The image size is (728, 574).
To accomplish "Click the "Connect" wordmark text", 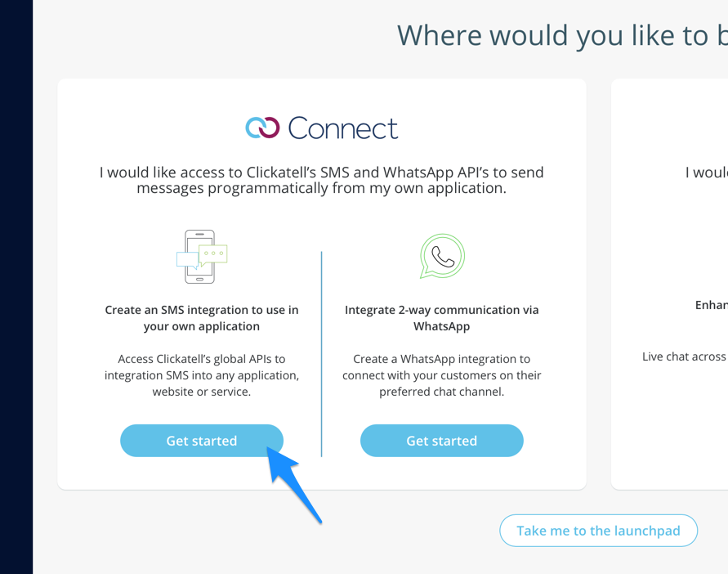I will pos(343,128).
